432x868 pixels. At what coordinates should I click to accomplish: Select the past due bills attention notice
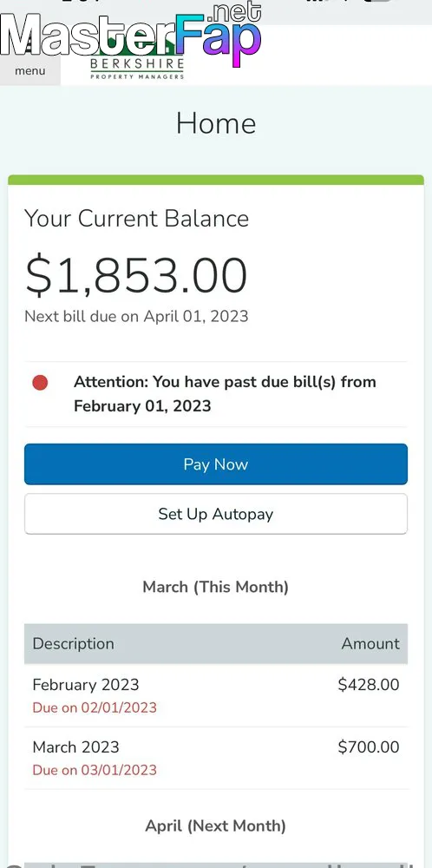[216, 394]
